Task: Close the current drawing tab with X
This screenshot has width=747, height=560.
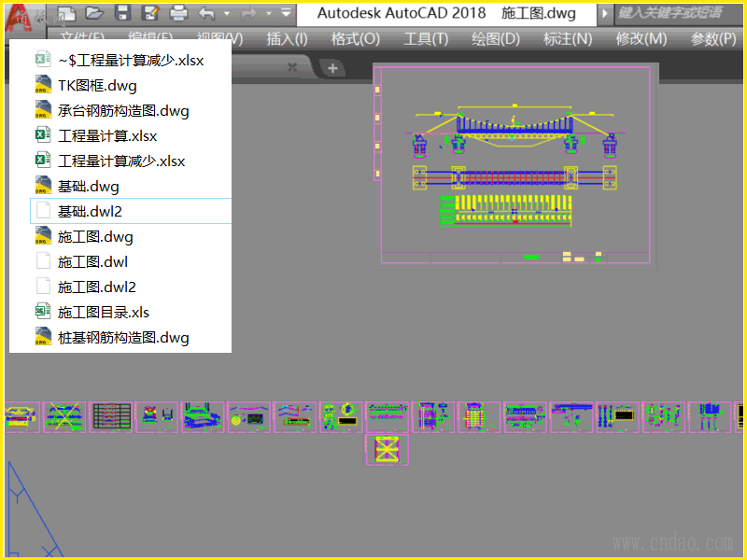Action: pyautogui.click(x=292, y=67)
